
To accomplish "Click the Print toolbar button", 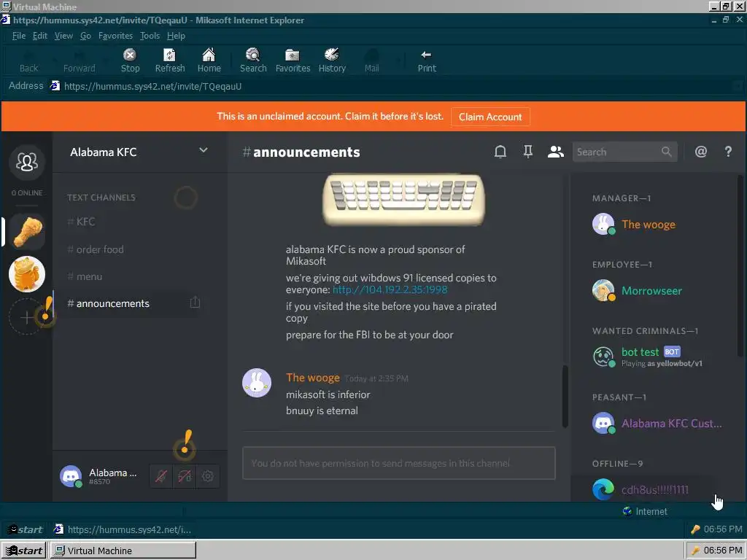I will (426, 61).
